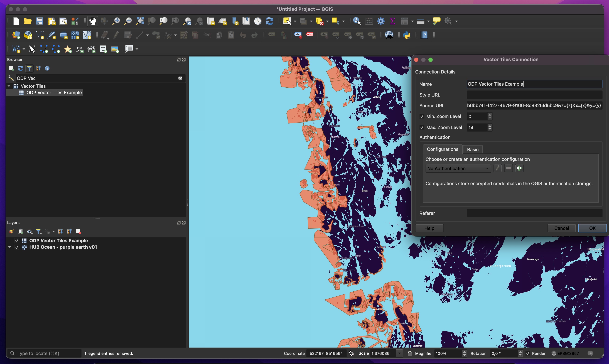Viewport: 609px width, 364px height.
Task: Uncheck the Min. Zoom Level option
Action: tap(422, 116)
